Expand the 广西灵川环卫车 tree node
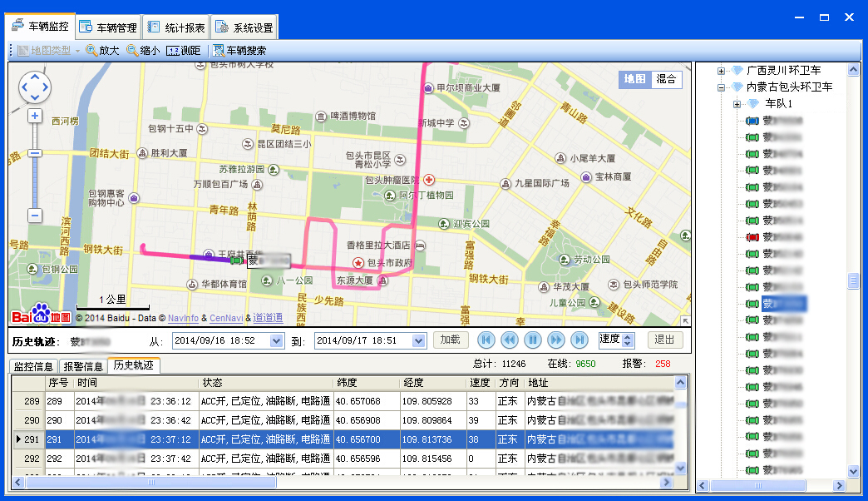The width and height of the screenshot is (868, 501). [721, 71]
